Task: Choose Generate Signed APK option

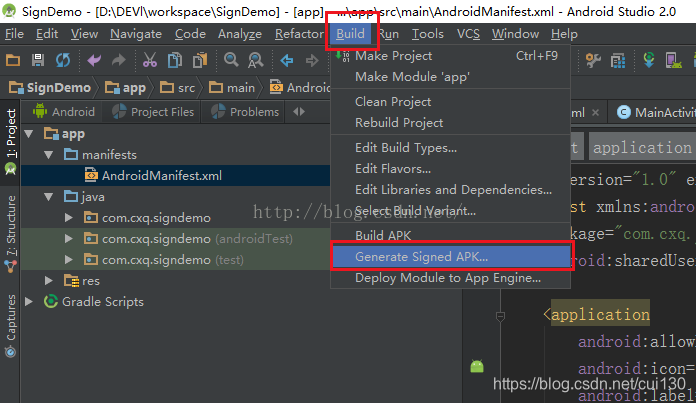Action: pyautogui.click(x=451, y=257)
